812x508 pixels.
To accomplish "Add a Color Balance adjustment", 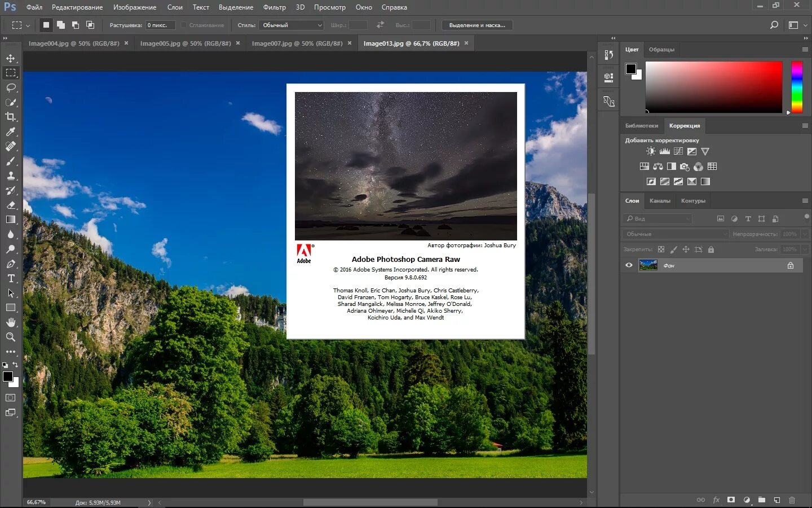I will pyautogui.click(x=658, y=167).
